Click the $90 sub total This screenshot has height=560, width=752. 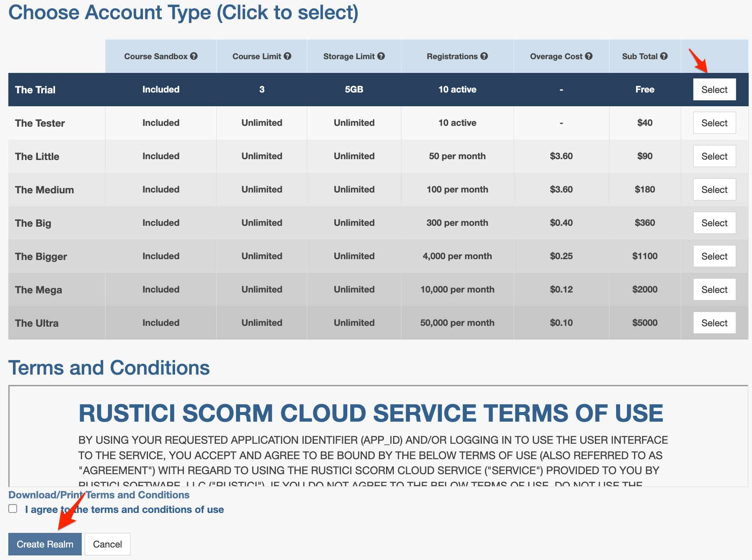click(645, 156)
